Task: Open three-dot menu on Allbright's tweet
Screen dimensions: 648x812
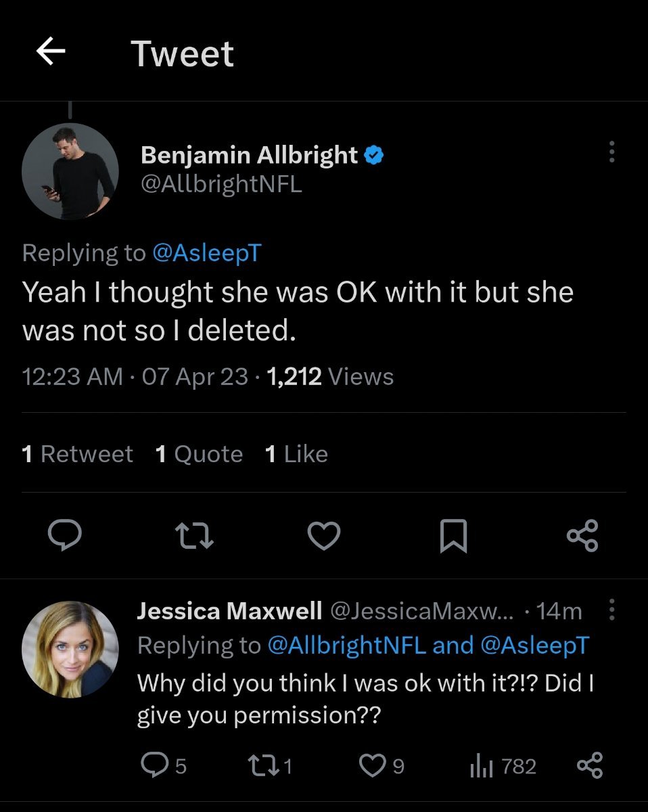Action: point(611,152)
